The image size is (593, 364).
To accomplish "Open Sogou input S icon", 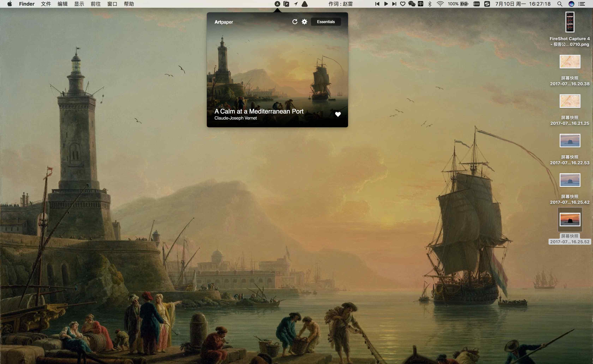I will point(487,4).
